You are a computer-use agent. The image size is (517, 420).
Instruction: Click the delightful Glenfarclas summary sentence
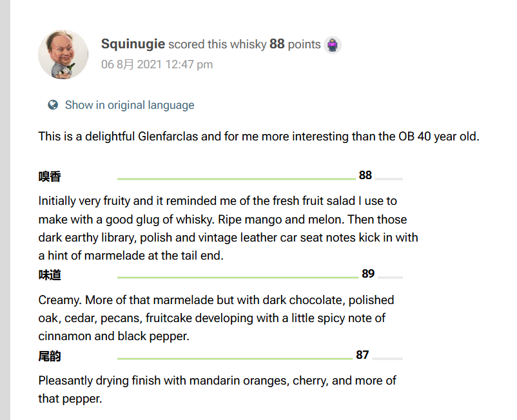pyautogui.click(x=259, y=137)
